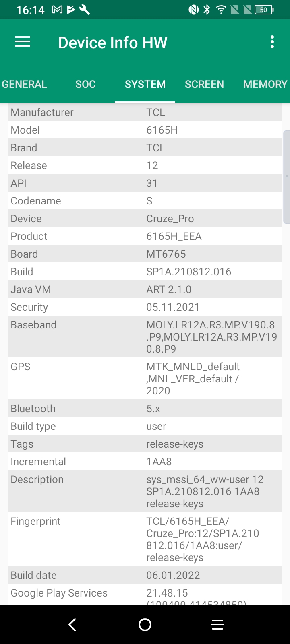Tap the Baseband version row
This screenshot has height=644, width=290.
(145, 336)
